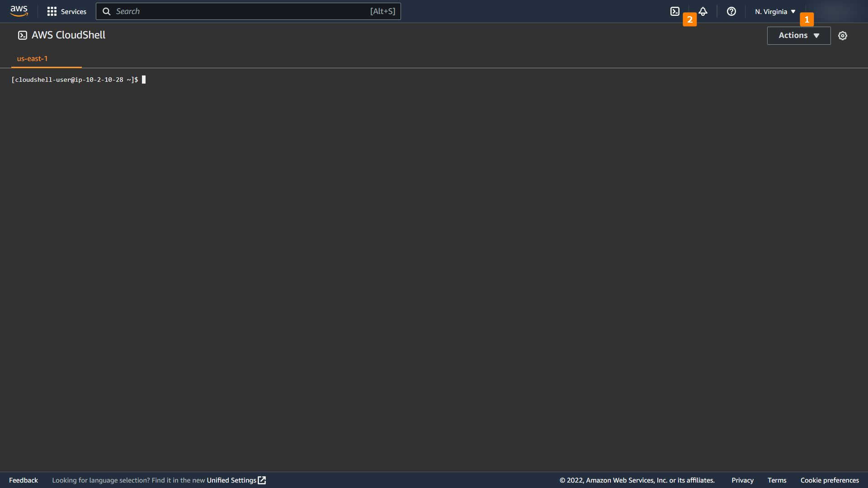This screenshot has width=868, height=488.
Task: Open the Privacy link
Action: point(742,480)
